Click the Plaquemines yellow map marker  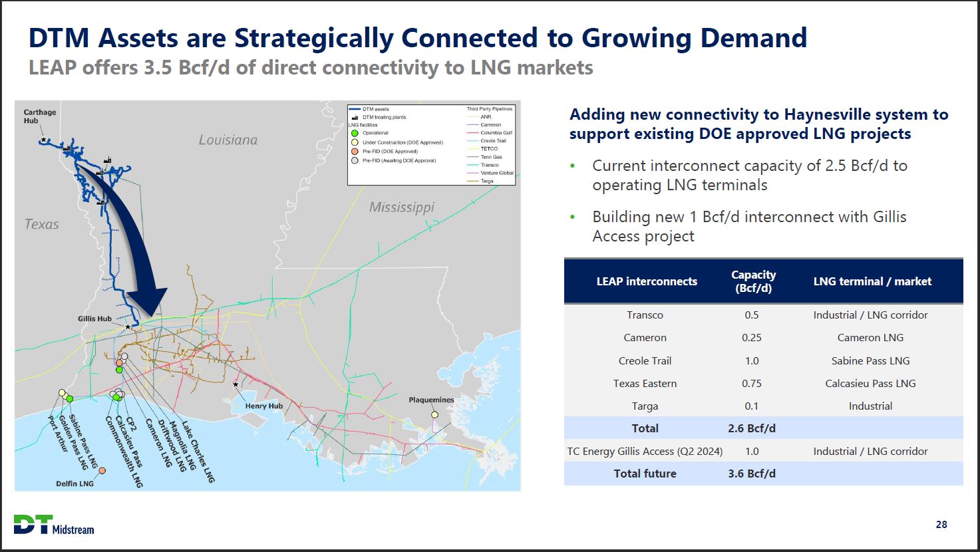[434, 414]
